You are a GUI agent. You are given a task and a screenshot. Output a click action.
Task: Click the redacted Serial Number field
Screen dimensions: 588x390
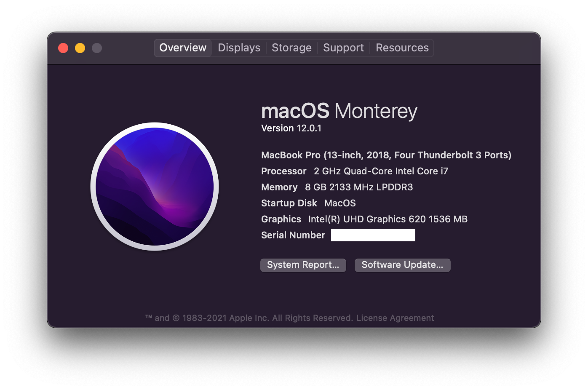point(373,235)
